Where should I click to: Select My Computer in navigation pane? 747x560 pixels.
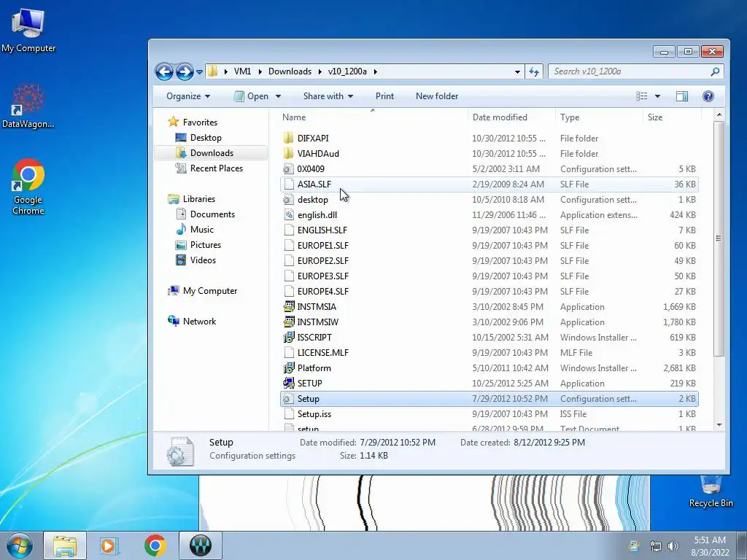pos(209,291)
